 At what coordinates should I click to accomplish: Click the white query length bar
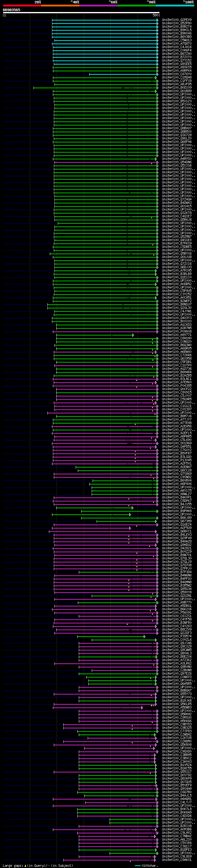click(81, 12)
